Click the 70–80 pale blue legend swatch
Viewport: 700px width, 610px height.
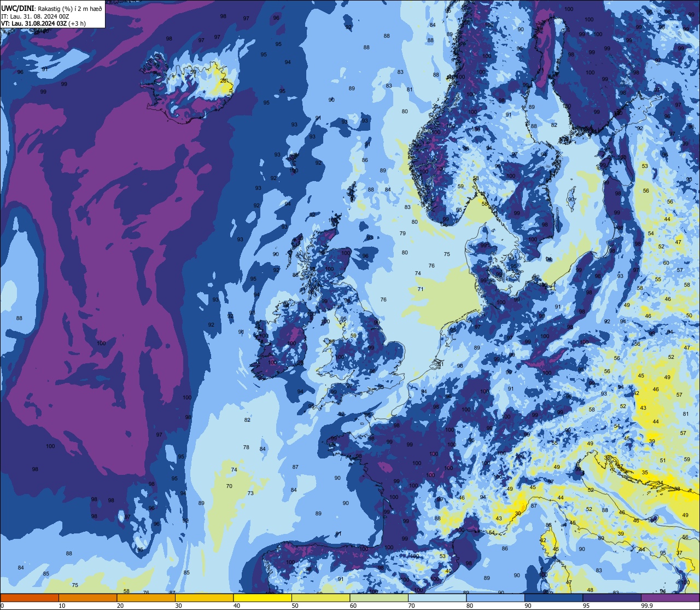[x=437, y=597]
